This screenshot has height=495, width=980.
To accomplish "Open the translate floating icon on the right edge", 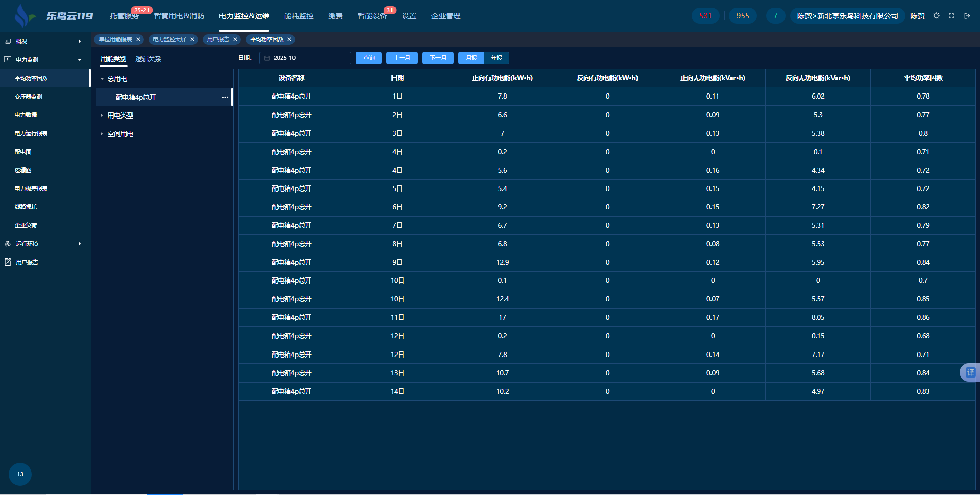I will (x=970, y=372).
